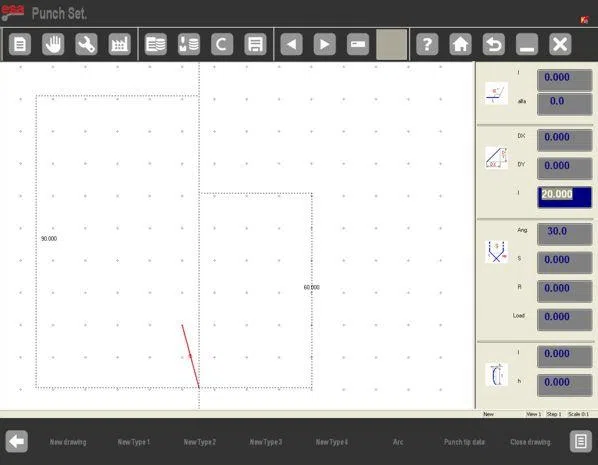Select the manual hand mode icon
Viewport: 598px width, 465px height.
pos(53,44)
